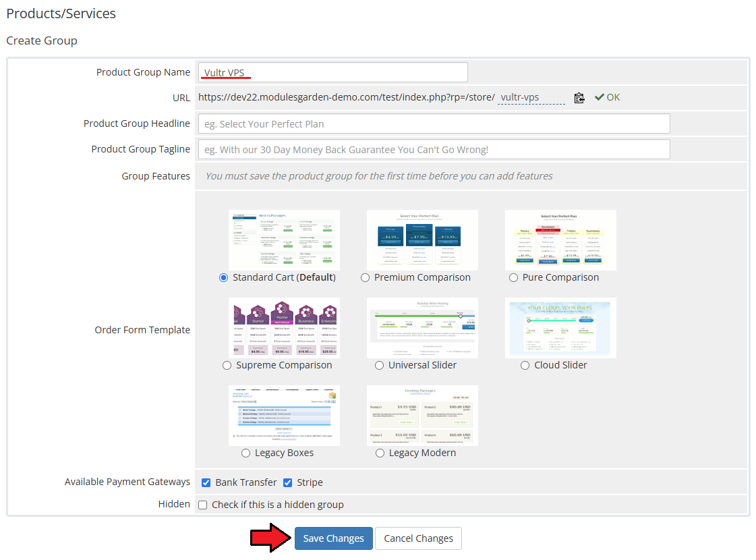Pick the Supreme Comparison template radio

[x=227, y=366]
